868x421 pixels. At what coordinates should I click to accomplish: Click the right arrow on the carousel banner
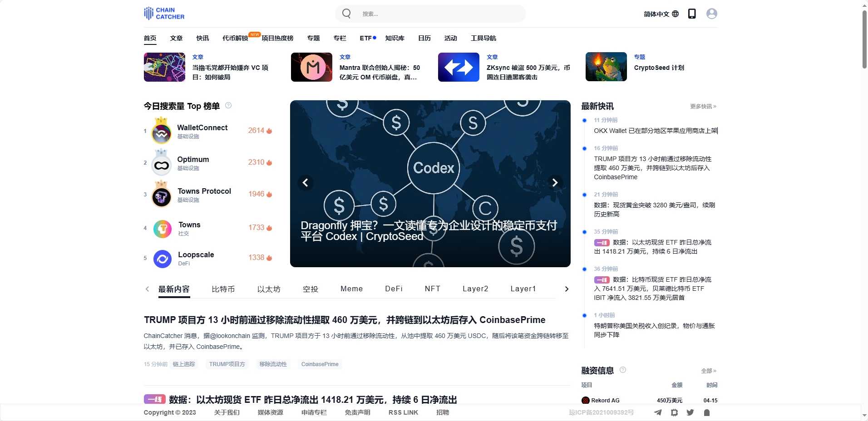coord(555,183)
